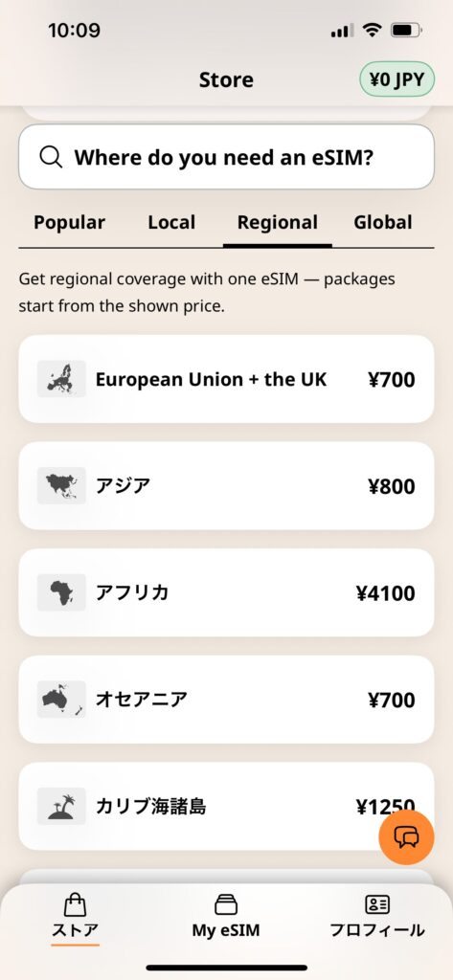The height and width of the screenshot is (980, 453).
Task: Open the orange chat support bubble
Action: (x=406, y=837)
